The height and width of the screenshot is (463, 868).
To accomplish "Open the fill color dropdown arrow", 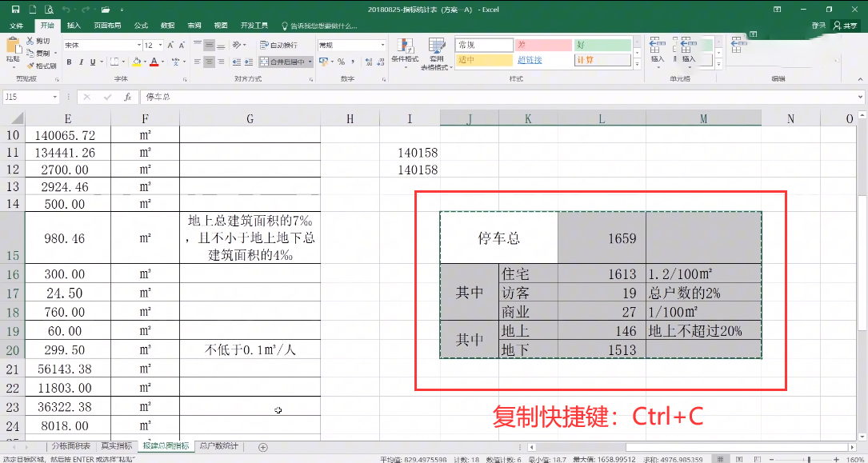I will click(145, 62).
